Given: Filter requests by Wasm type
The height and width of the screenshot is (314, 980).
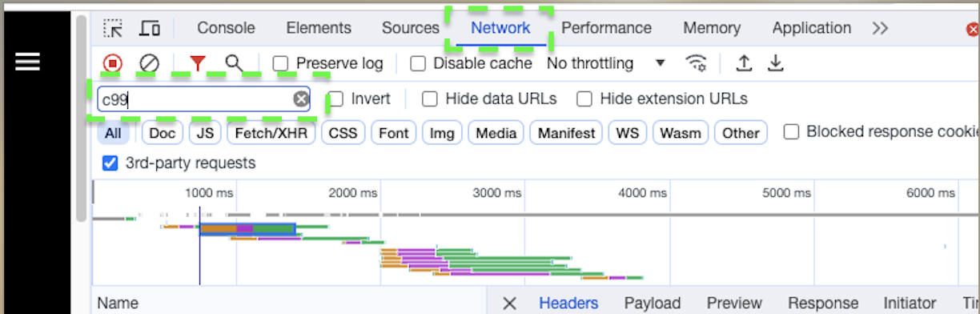Looking at the screenshot, I should point(681,133).
